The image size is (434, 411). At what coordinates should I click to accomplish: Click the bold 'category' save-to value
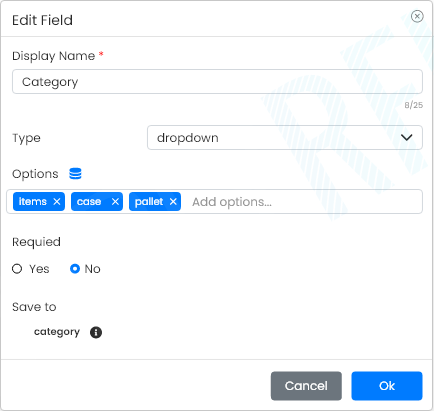click(x=57, y=332)
